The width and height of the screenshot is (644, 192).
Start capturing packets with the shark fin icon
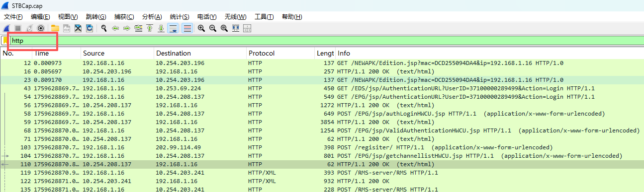pyautogui.click(x=7, y=28)
